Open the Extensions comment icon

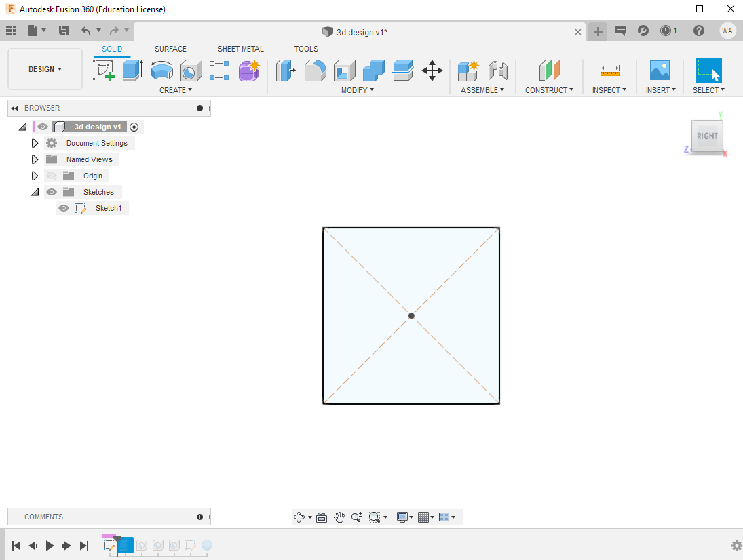620,31
